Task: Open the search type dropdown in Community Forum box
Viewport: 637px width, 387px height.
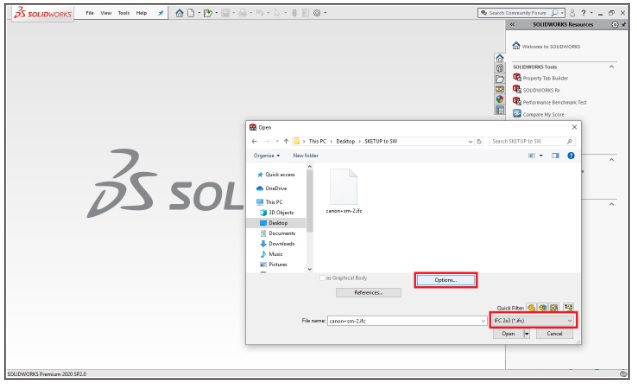Action: [x=562, y=13]
